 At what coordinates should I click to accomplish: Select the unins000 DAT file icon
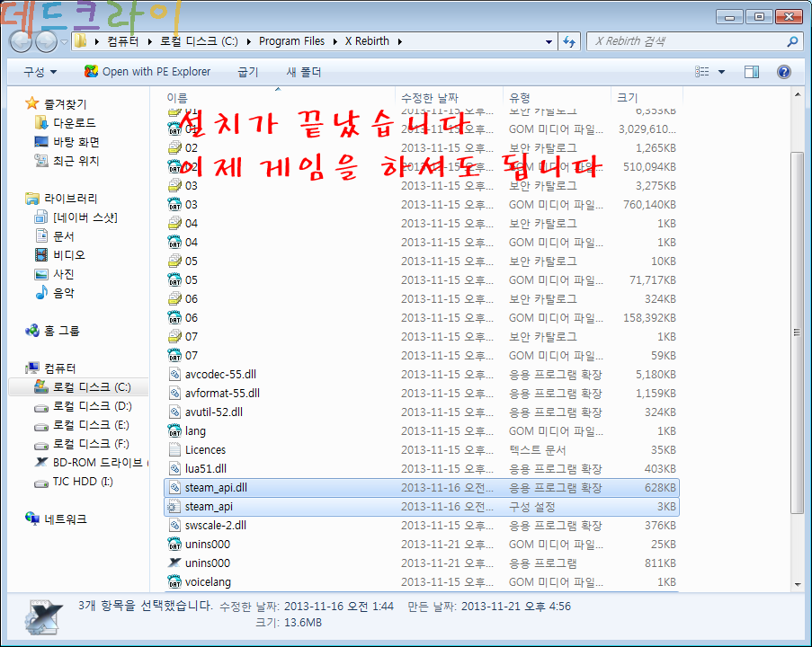coord(174,544)
